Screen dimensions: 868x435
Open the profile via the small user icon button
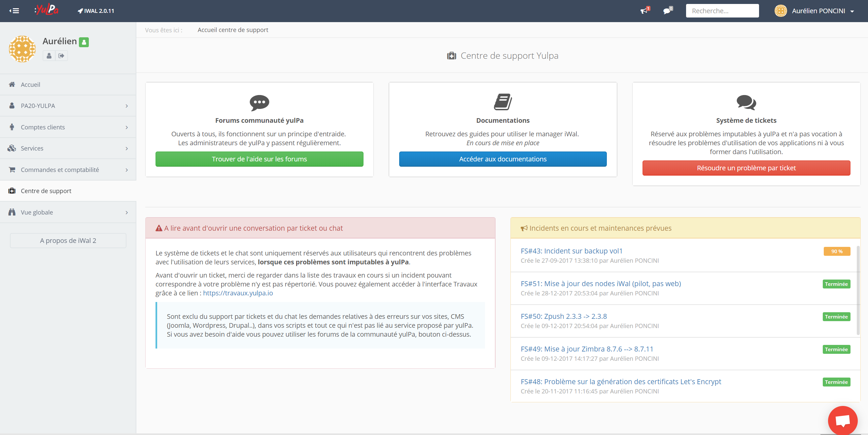coord(49,55)
